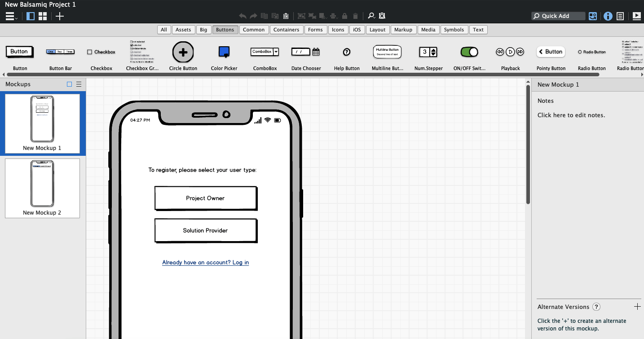Select the Assets library category
Viewport: 644px width, 339px height.
coord(183,30)
